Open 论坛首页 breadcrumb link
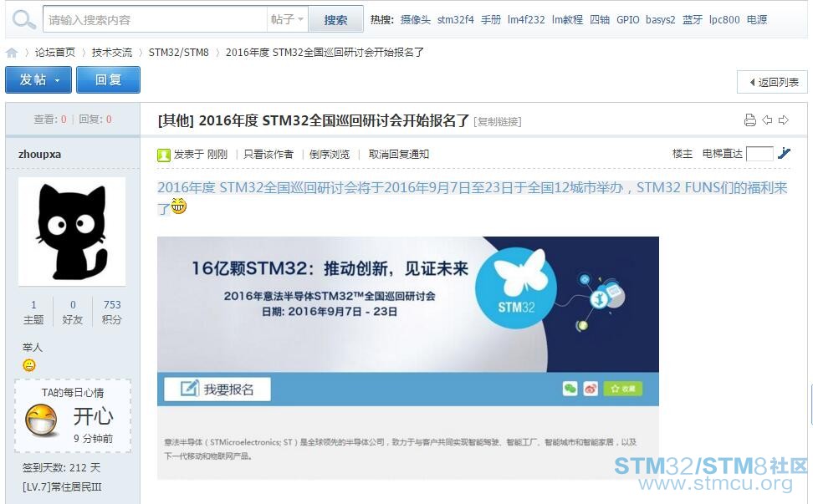 coord(55,53)
